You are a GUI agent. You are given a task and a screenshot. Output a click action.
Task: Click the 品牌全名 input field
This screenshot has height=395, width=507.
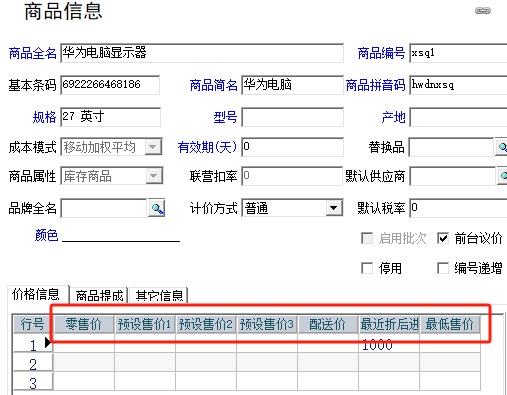coord(104,209)
